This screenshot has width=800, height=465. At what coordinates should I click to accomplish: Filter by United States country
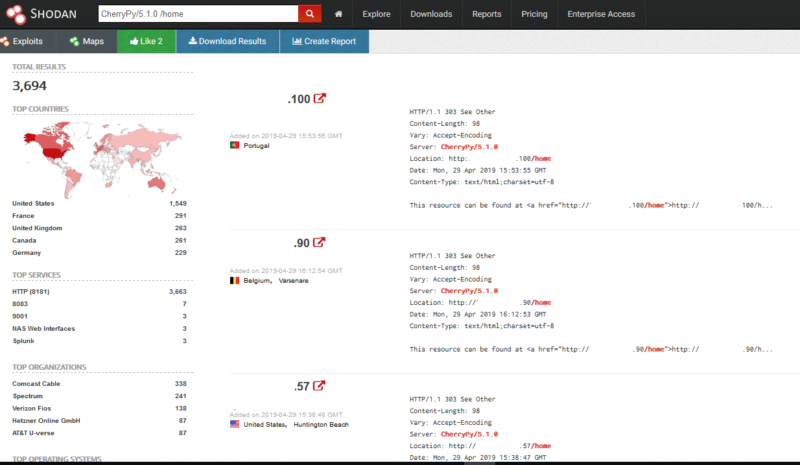coord(33,203)
